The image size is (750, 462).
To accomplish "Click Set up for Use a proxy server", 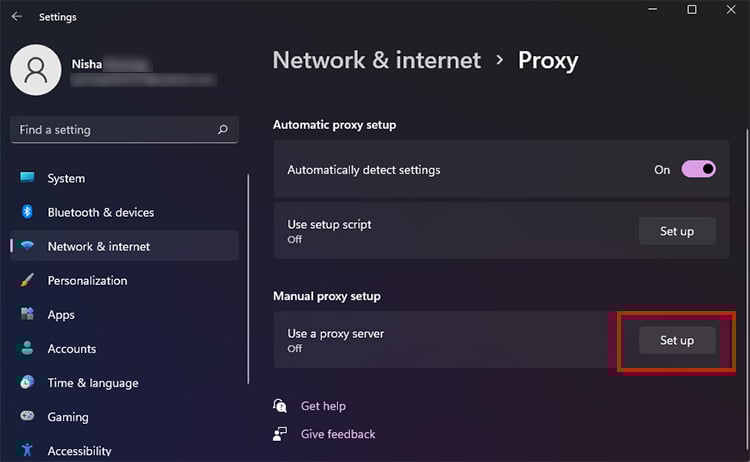I will [677, 341].
